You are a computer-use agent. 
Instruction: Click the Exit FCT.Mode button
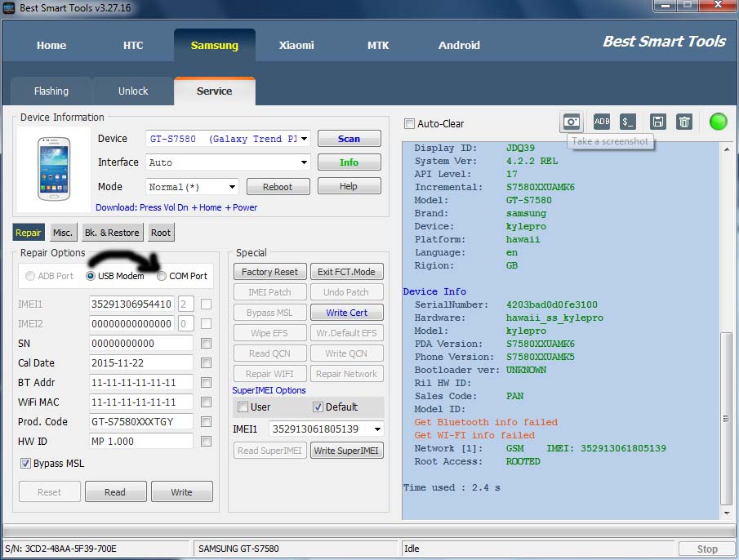tap(347, 272)
